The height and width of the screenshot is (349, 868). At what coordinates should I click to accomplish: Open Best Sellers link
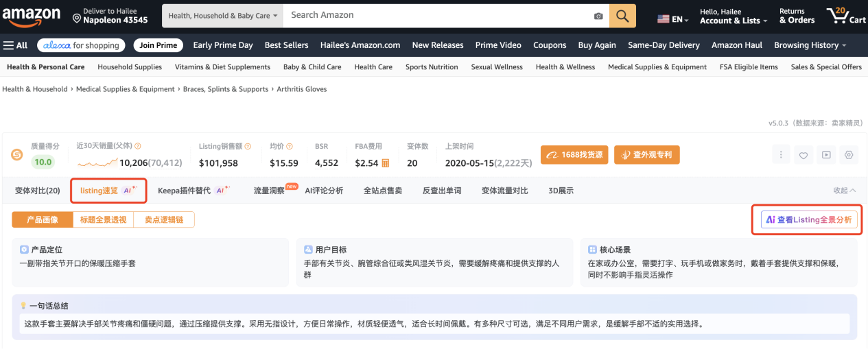point(286,45)
